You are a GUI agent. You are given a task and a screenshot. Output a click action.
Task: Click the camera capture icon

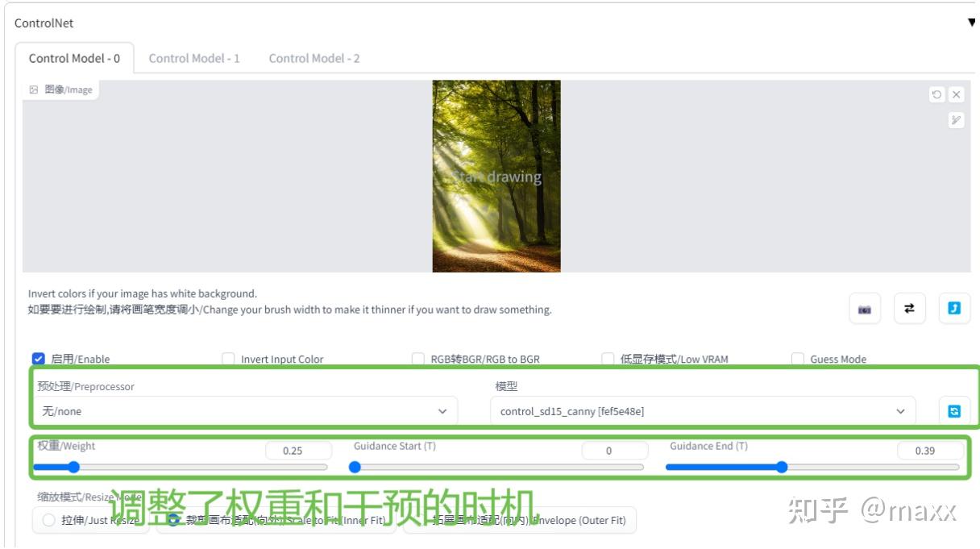[863, 307]
